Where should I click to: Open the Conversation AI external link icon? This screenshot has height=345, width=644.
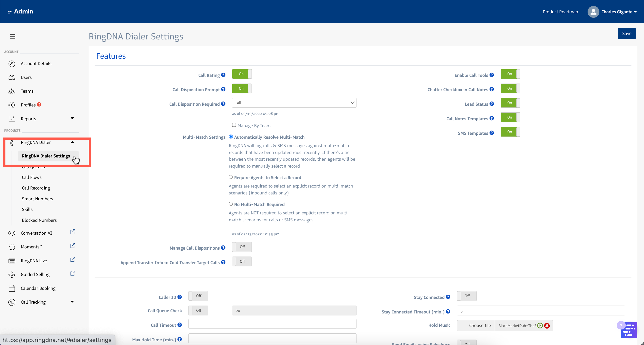[x=72, y=232]
